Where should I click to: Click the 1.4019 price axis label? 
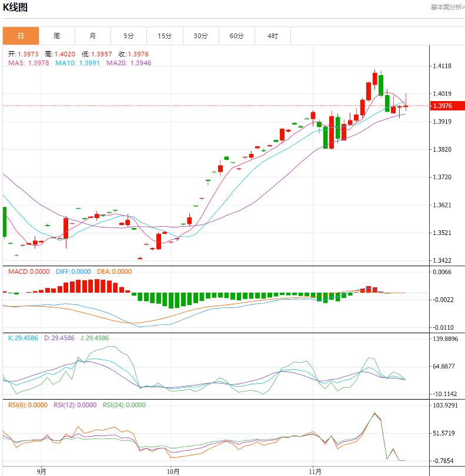click(x=442, y=93)
